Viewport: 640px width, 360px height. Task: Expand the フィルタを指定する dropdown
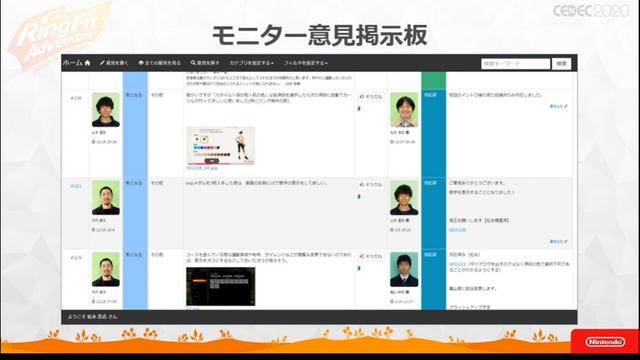306,63
